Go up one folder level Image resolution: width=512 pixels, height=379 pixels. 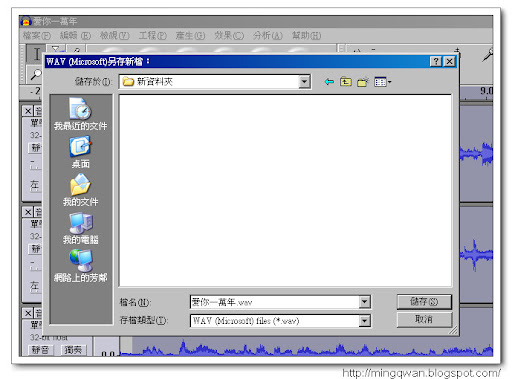(346, 82)
